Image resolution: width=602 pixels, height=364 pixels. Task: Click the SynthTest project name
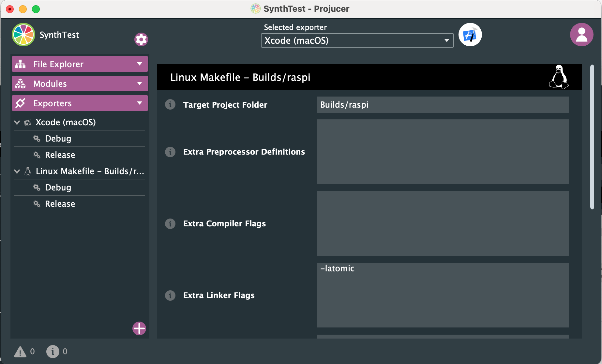click(x=59, y=35)
